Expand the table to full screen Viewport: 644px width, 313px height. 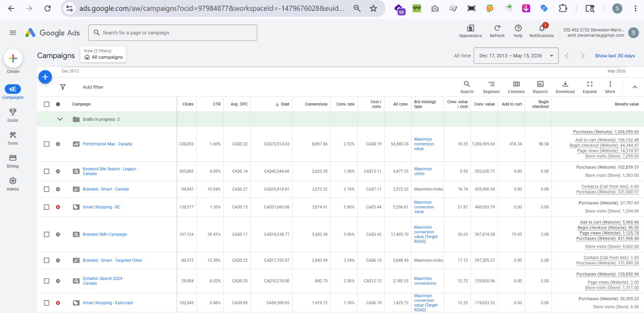click(x=590, y=87)
